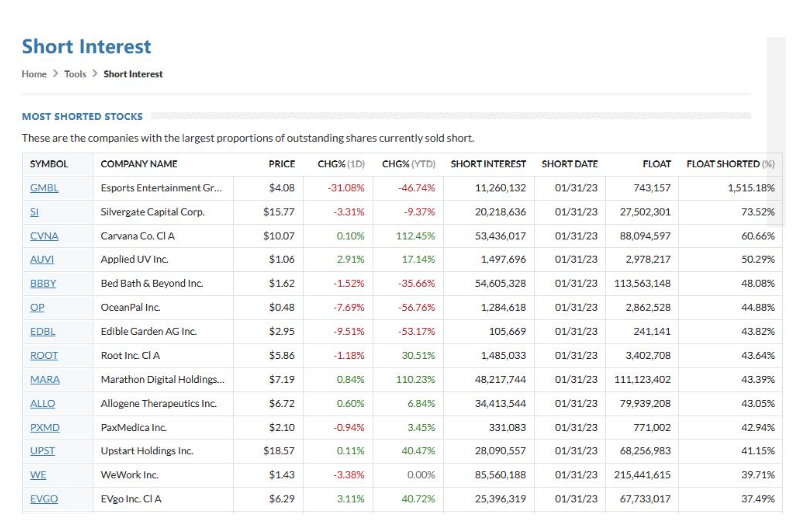This screenshot has width=806, height=522.
Task: Click the -56.76% YTD change value
Action: (417, 308)
